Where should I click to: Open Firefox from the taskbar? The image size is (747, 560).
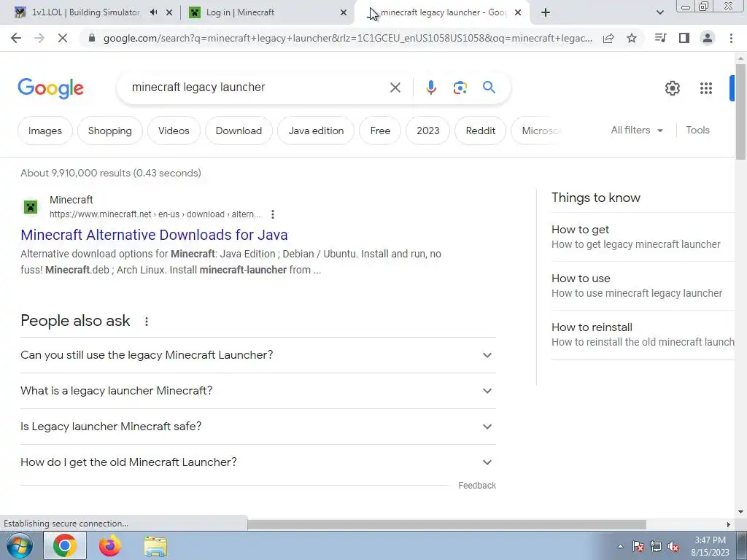(109, 546)
